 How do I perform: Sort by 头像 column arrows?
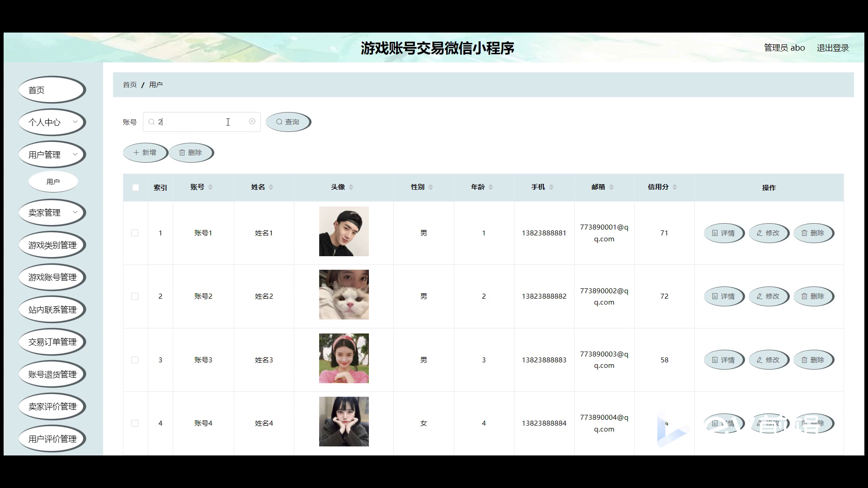click(x=351, y=187)
